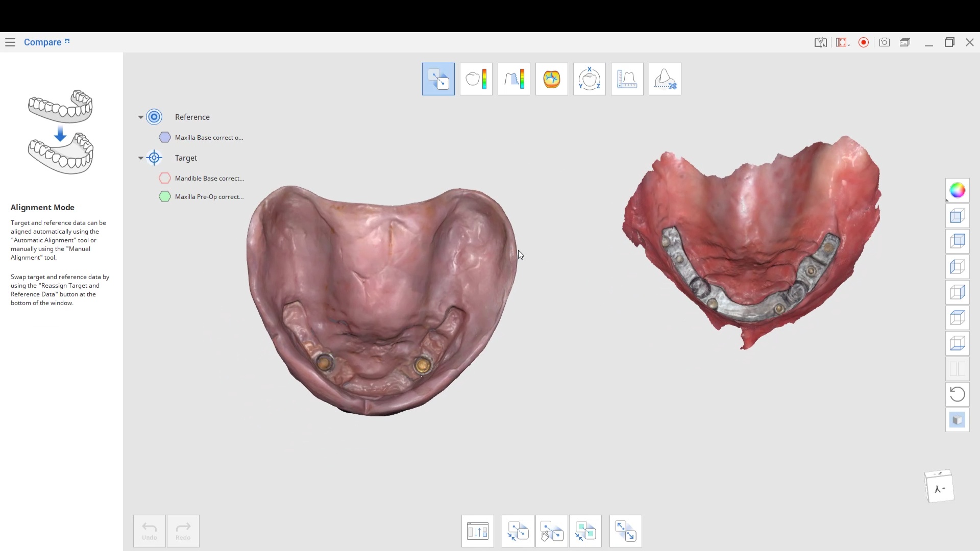Select the Alignment Mode tool
Image resolution: width=980 pixels, height=551 pixels.
coord(438,79)
